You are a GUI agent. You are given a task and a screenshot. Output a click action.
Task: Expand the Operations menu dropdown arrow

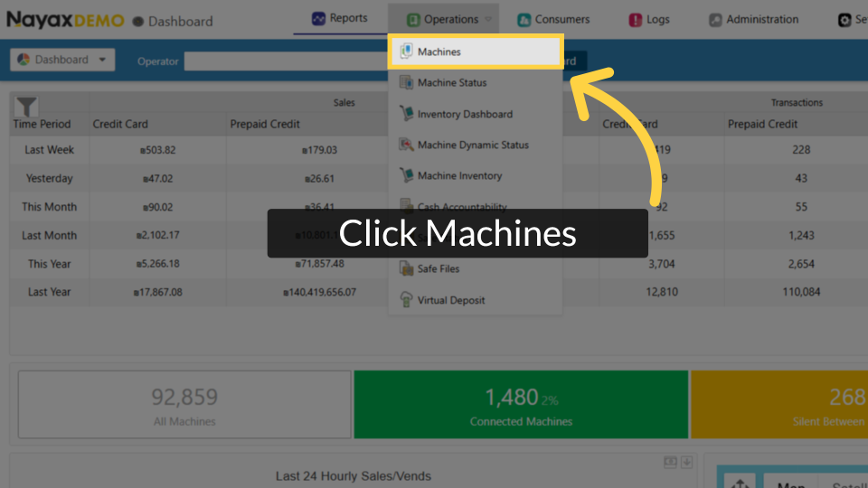pos(488,19)
